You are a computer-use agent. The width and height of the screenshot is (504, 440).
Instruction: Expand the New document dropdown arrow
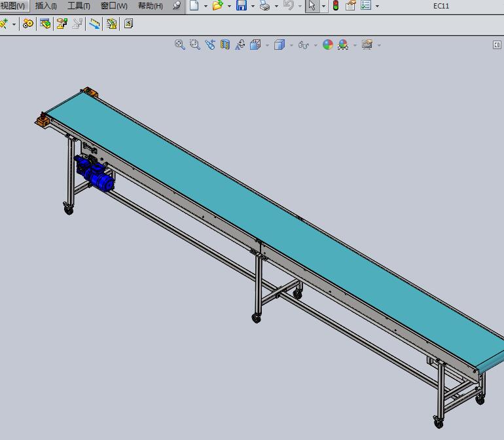tap(206, 6)
